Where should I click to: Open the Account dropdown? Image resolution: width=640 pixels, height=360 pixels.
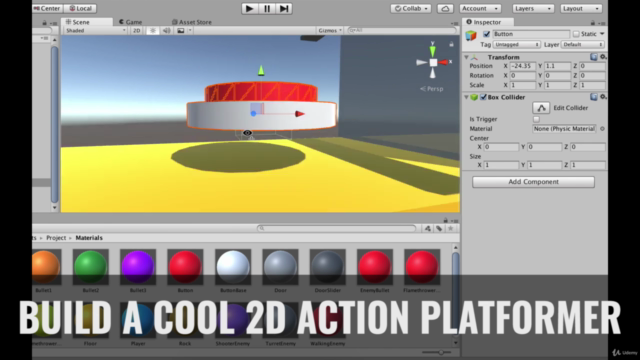click(x=480, y=9)
